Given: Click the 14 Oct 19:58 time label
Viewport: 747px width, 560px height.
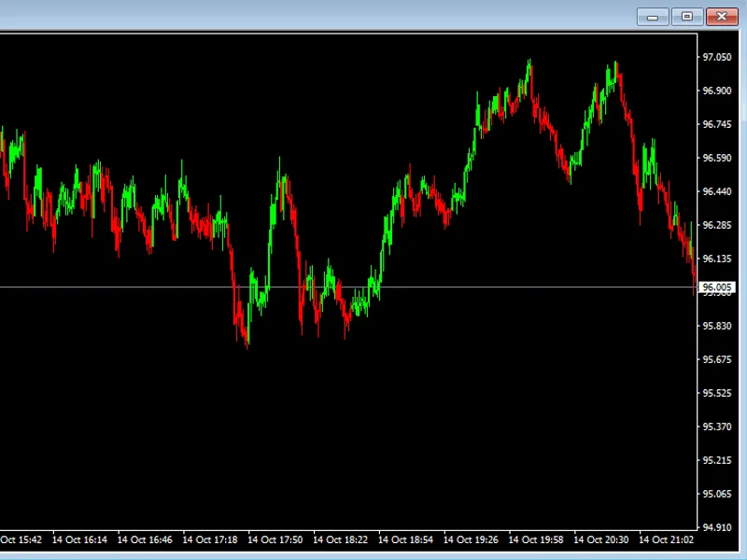Looking at the screenshot, I should tap(536, 539).
